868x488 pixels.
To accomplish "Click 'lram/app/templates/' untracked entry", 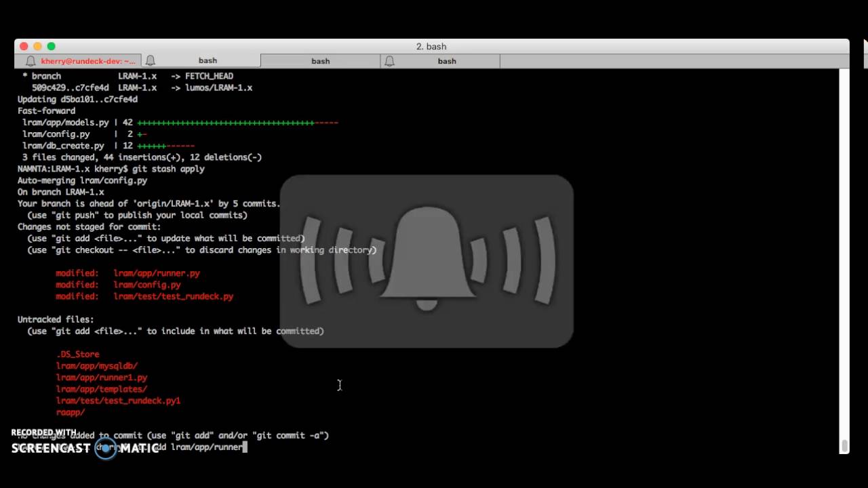I will tap(102, 389).
